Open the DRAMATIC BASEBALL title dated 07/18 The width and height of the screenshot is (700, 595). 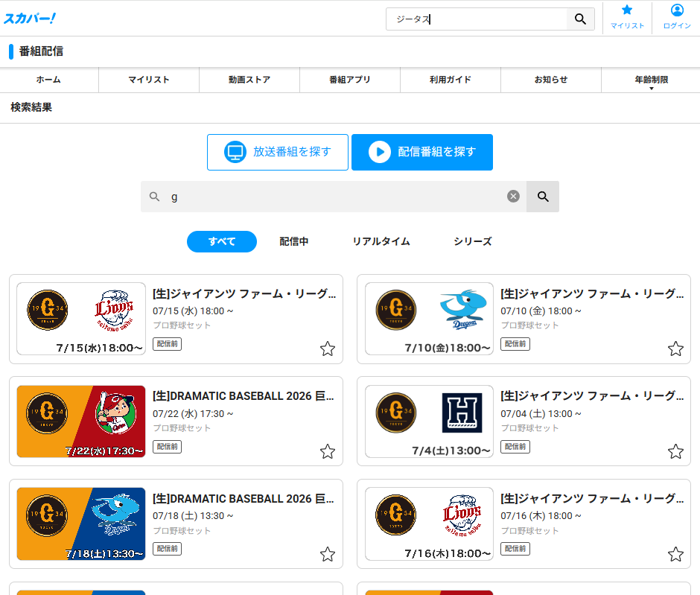(244, 499)
